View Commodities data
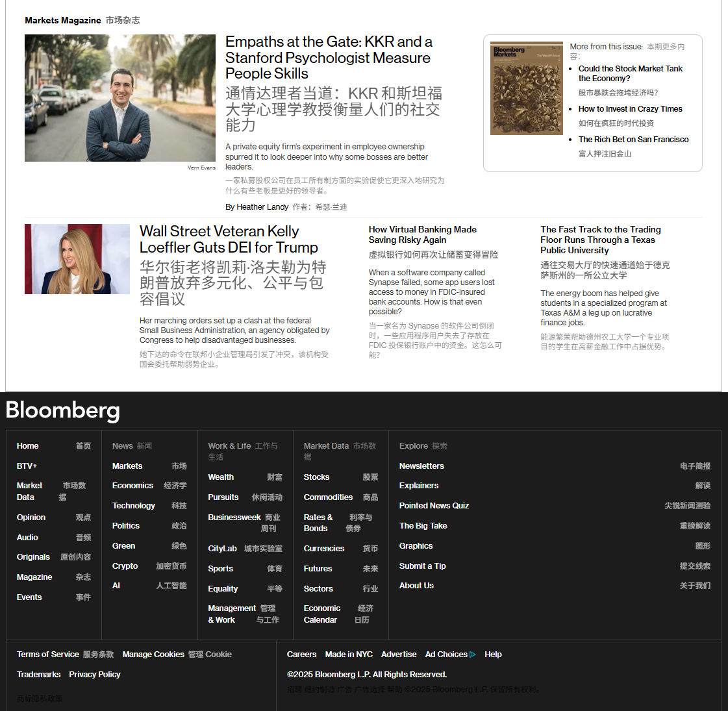Image resolution: width=728 pixels, height=711 pixels. [328, 497]
